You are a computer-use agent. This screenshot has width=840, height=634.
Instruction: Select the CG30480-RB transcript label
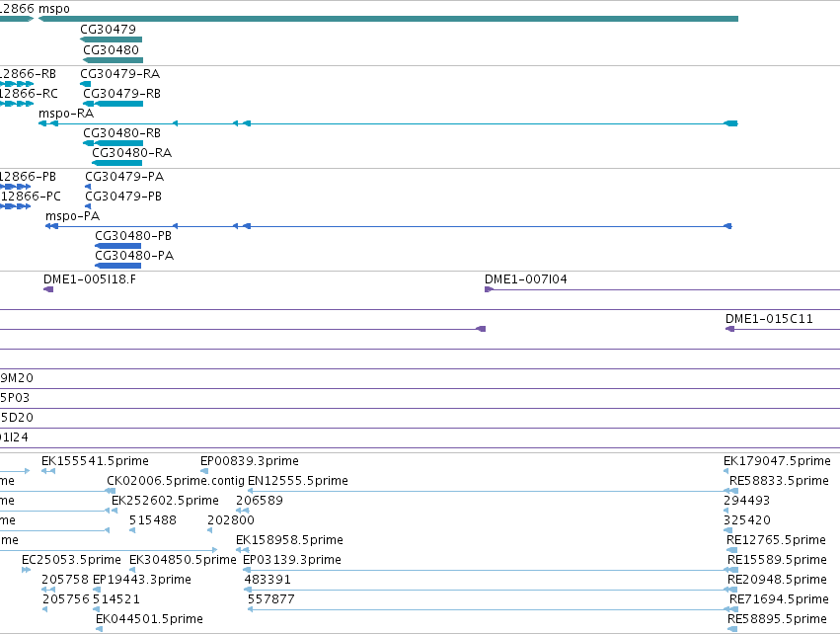coord(121,133)
